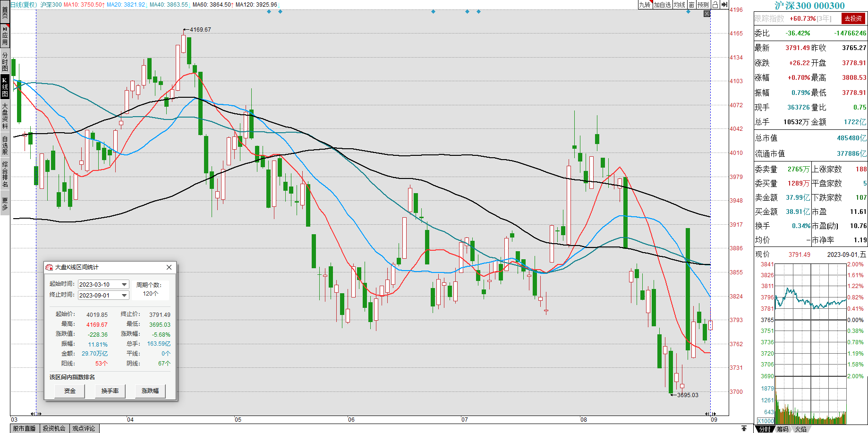Viewport: 868px width, 433px height.
Task: Toggle the 窗 window layout button
Action: pos(691,5)
